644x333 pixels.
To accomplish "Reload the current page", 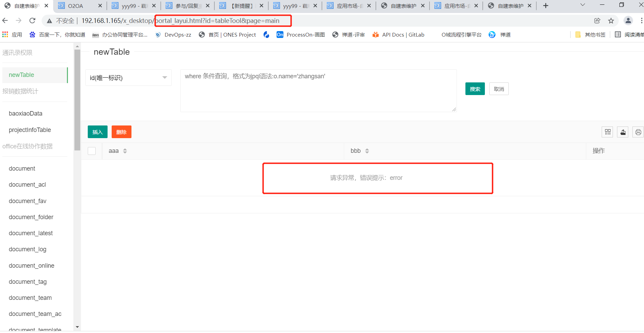I will coord(32,21).
